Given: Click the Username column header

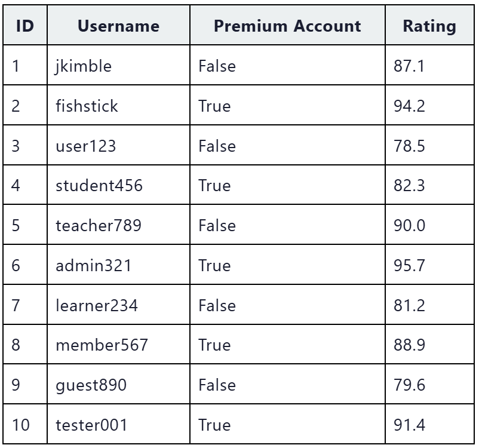Looking at the screenshot, I should tap(118, 25).
